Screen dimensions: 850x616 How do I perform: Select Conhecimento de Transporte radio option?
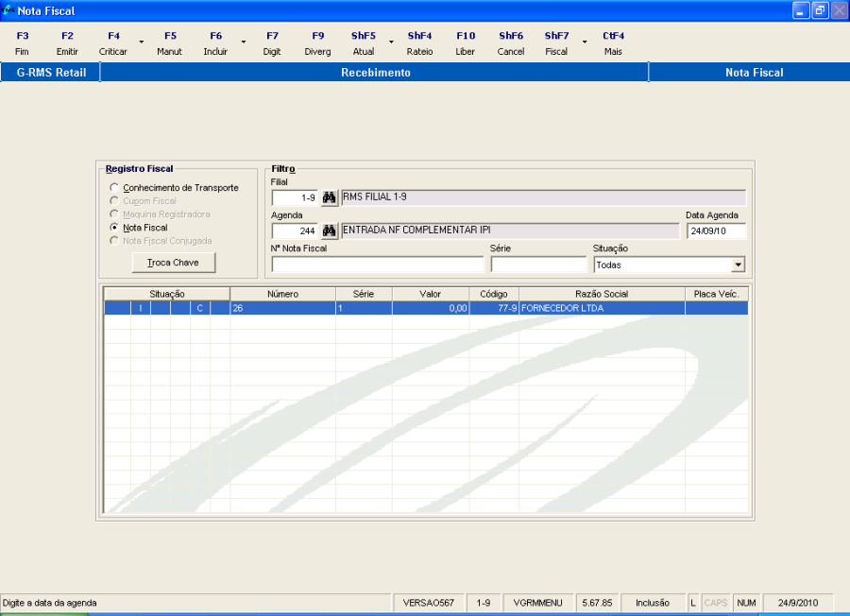pos(174,188)
